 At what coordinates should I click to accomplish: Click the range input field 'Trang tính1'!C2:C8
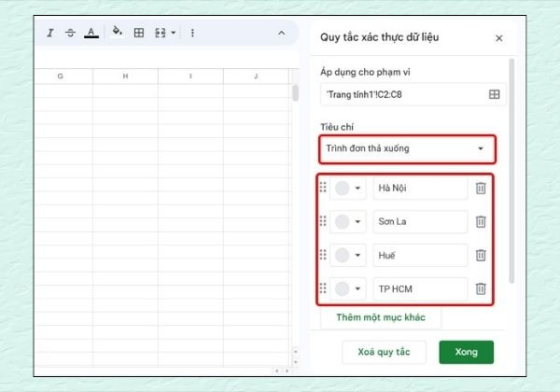413,94
